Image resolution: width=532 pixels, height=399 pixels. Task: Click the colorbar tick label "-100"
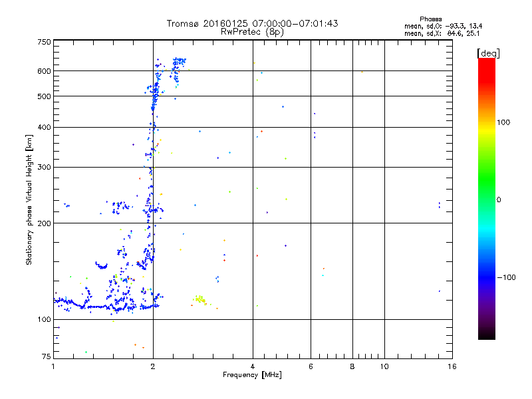[506, 277]
